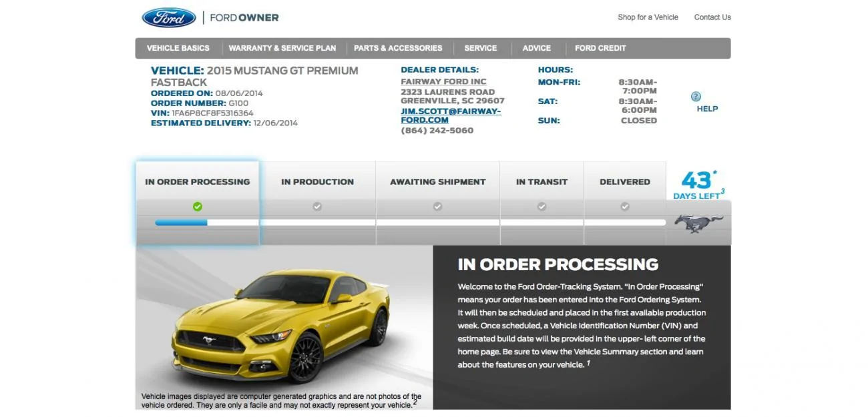This screenshot has width=868, height=417.
Task: Open the Ford Credit menu
Action: coord(600,48)
